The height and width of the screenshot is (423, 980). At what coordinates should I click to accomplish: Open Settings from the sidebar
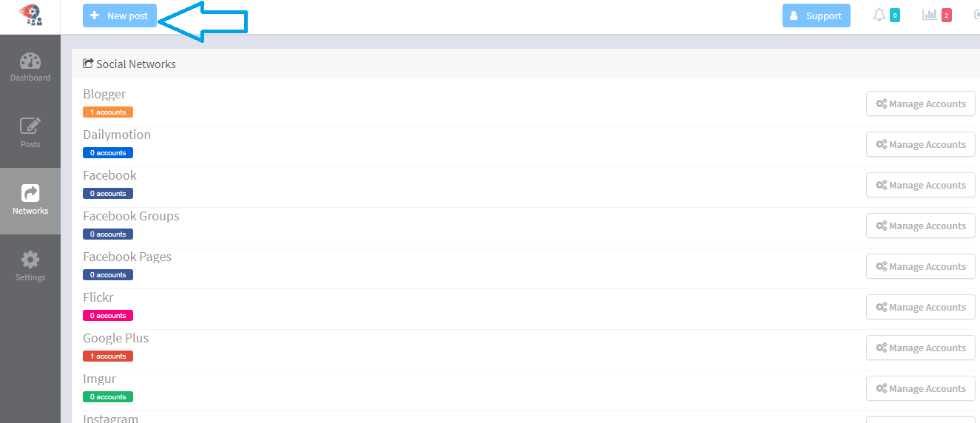[x=30, y=267]
